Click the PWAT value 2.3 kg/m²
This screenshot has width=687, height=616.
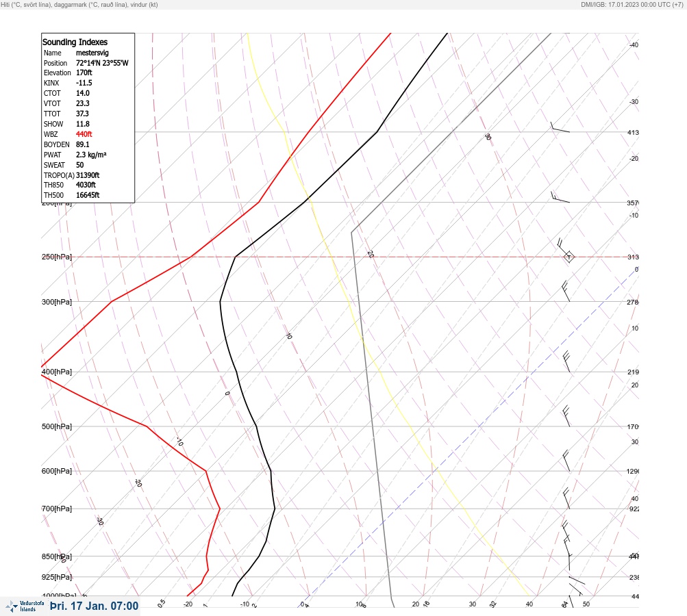pos(91,155)
